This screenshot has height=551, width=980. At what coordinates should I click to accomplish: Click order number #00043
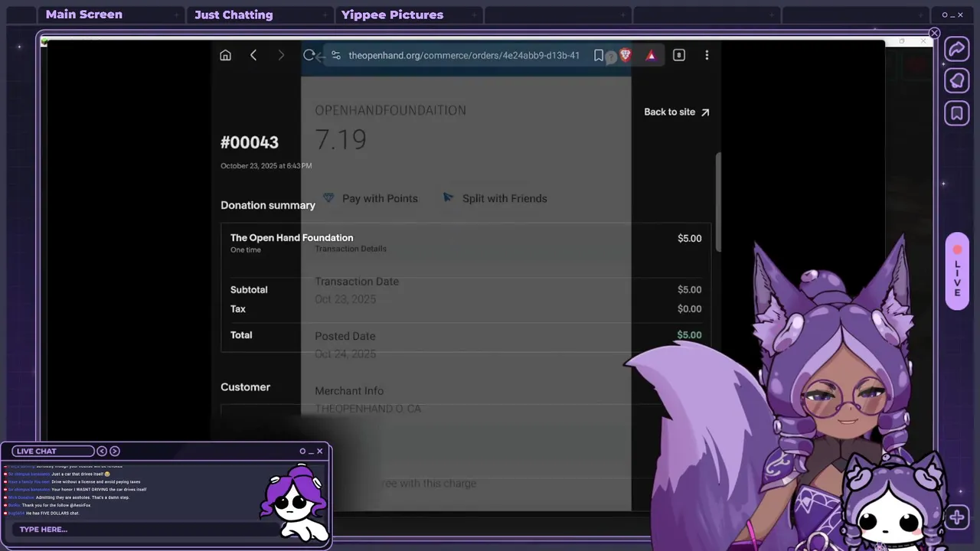pos(250,142)
